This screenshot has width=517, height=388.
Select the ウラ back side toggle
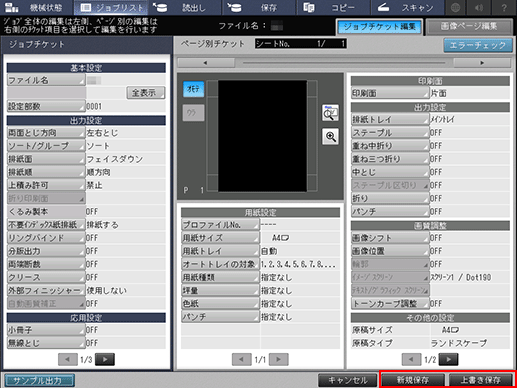click(193, 113)
